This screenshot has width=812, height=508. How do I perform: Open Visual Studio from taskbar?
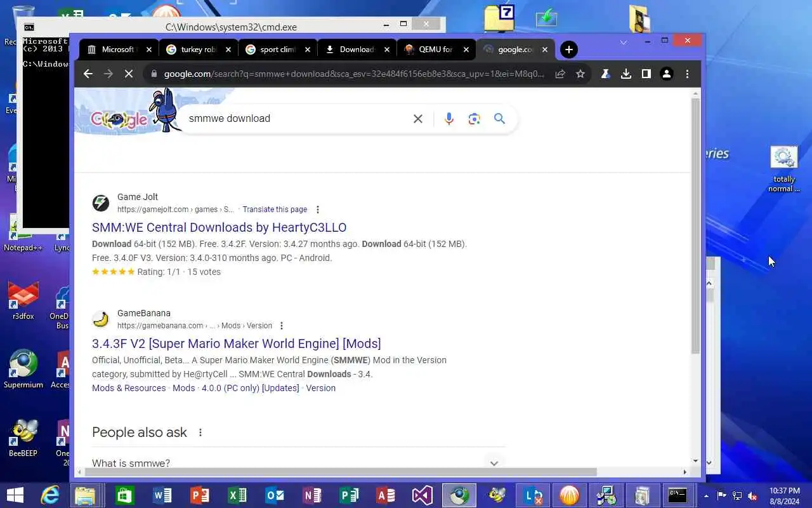(x=422, y=495)
